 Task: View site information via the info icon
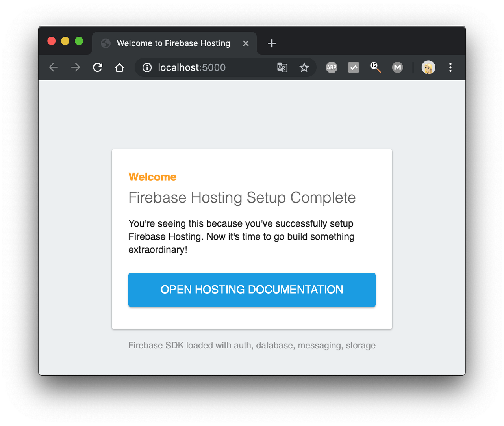click(147, 68)
